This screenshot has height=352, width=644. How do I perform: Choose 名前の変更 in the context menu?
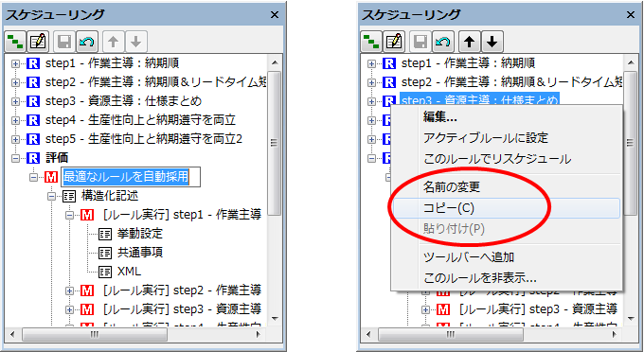point(452,187)
